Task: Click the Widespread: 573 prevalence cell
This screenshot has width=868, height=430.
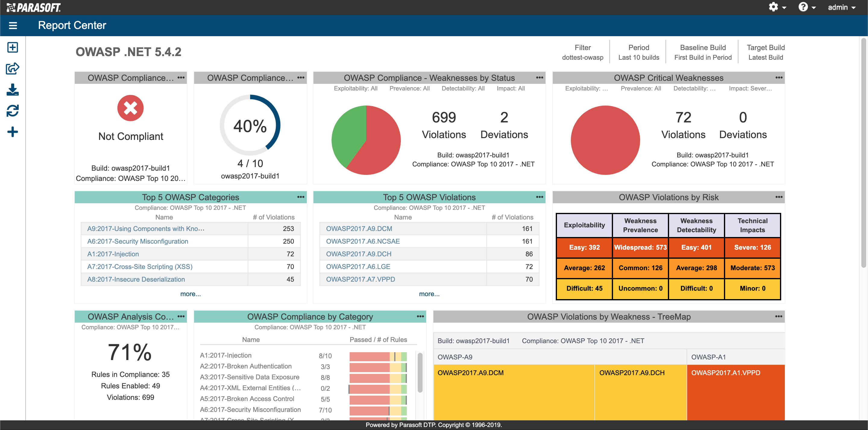Action: pyautogui.click(x=640, y=247)
